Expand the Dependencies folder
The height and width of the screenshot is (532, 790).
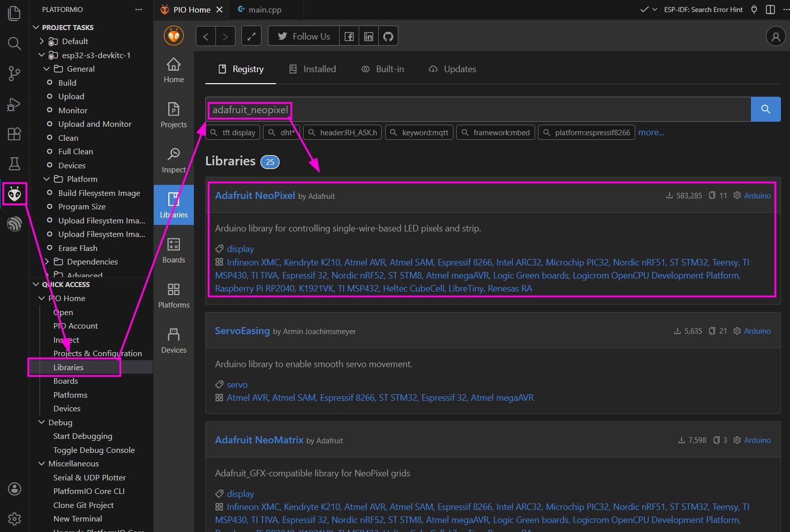47,261
